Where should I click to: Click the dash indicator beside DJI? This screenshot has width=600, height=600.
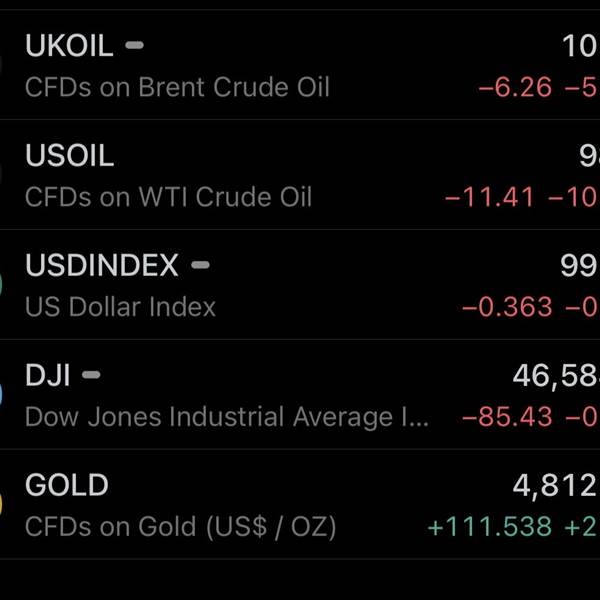(x=91, y=376)
